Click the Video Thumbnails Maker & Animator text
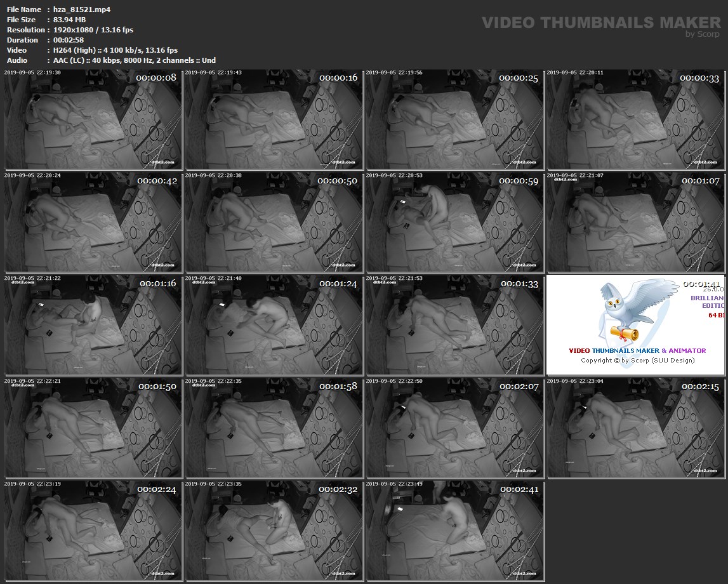 point(637,350)
